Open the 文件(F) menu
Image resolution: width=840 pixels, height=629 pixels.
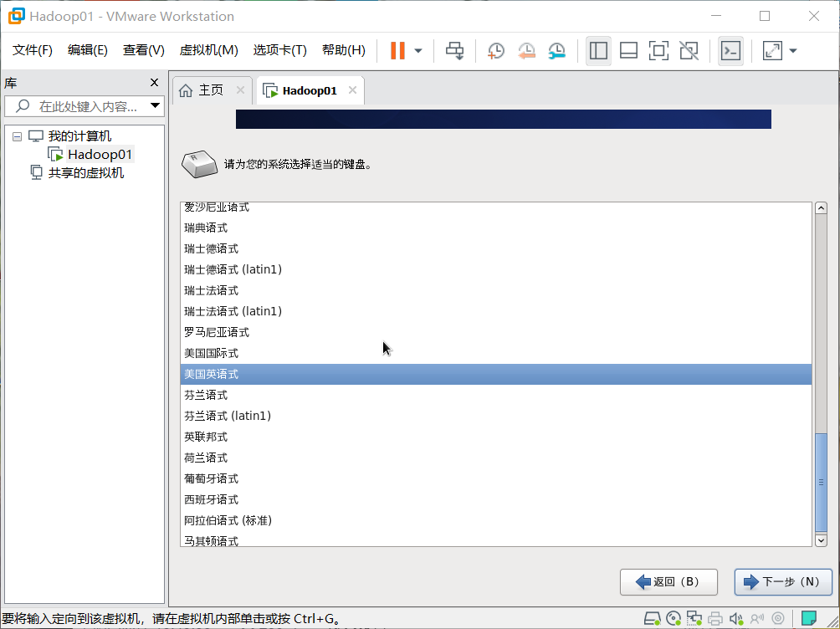pyautogui.click(x=32, y=50)
